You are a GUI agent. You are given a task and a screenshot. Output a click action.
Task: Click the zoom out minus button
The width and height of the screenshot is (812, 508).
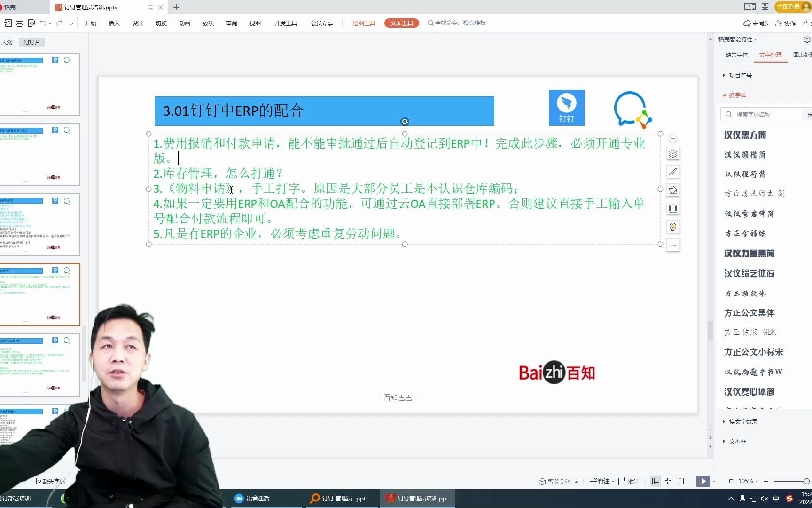(x=766, y=481)
